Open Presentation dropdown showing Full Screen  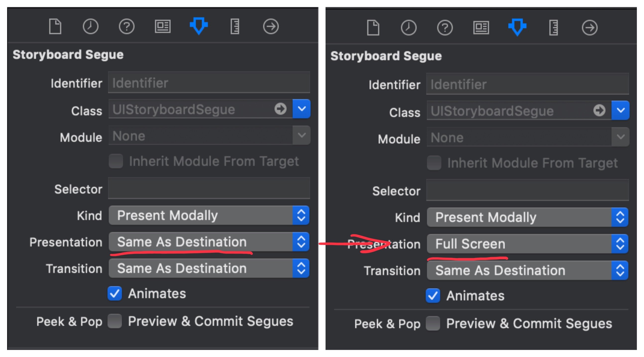[527, 244]
